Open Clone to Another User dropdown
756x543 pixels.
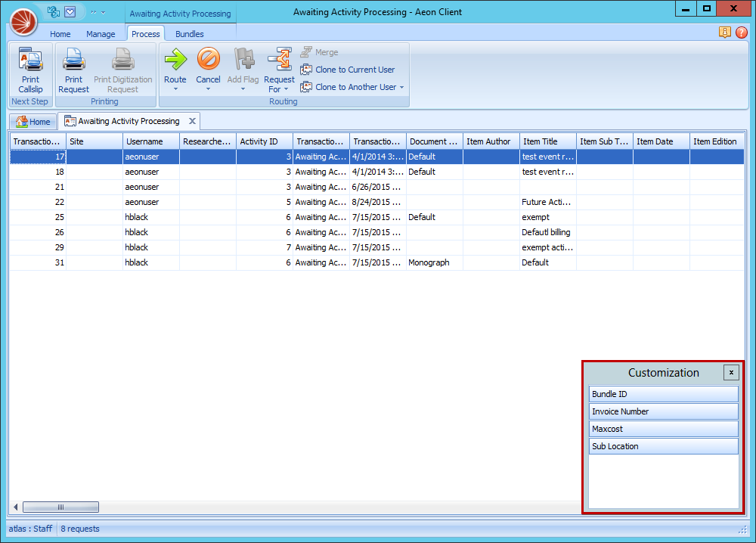click(x=401, y=87)
